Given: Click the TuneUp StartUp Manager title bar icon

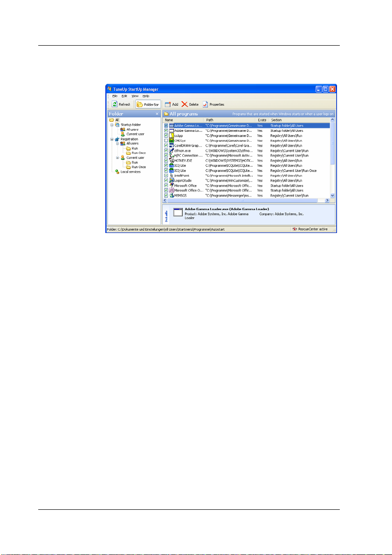Looking at the screenshot, I should point(110,89).
